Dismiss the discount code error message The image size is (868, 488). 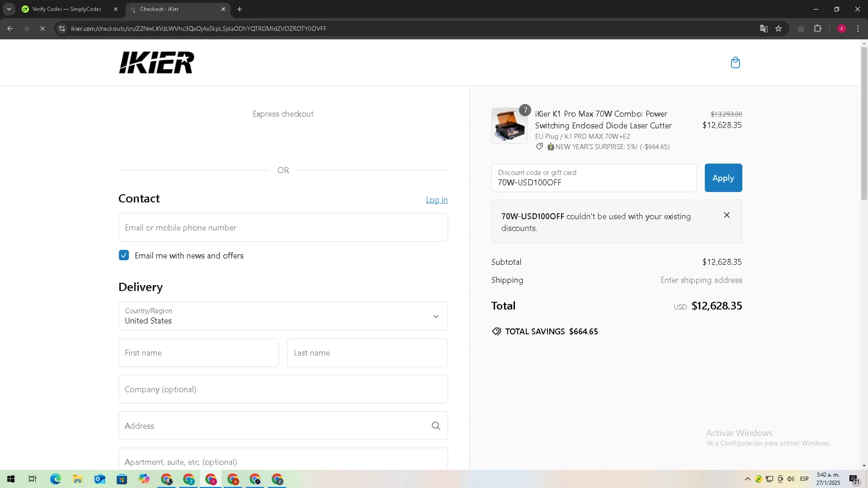point(727,215)
